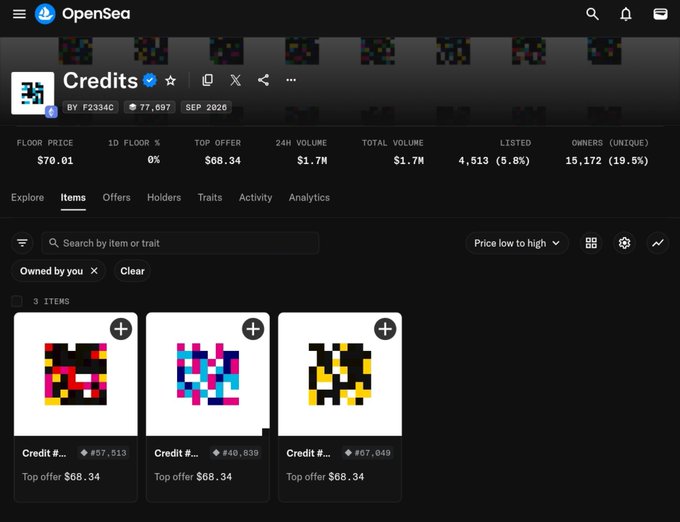
Task: Switch to grid view layout icon
Action: click(591, 243)
